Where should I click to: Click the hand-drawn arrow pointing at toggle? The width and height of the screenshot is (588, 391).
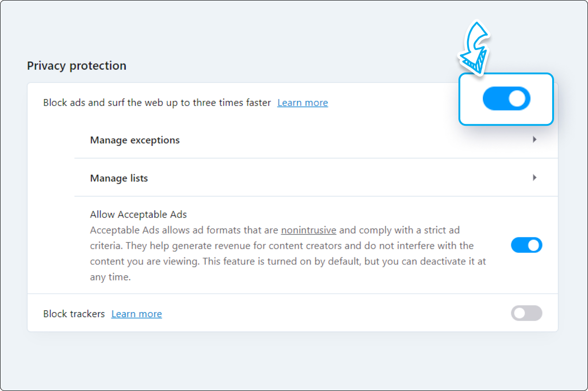click(x=474, y=46)
